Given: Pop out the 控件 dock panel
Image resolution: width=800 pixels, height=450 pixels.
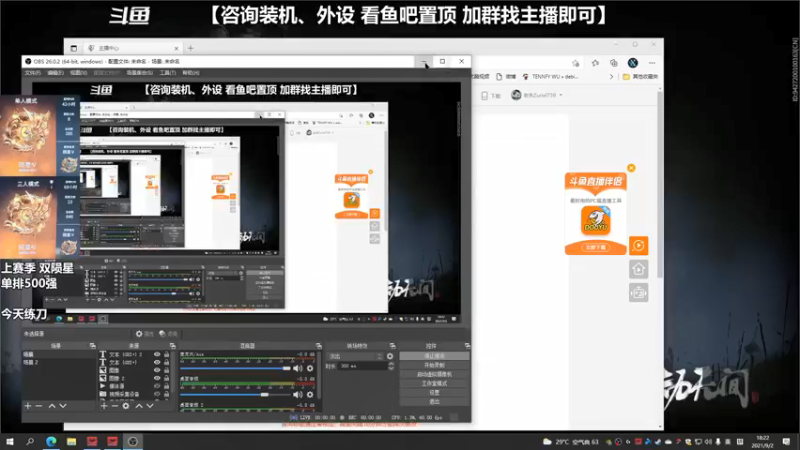Looking at the screenshot, I should coord(467,346).
